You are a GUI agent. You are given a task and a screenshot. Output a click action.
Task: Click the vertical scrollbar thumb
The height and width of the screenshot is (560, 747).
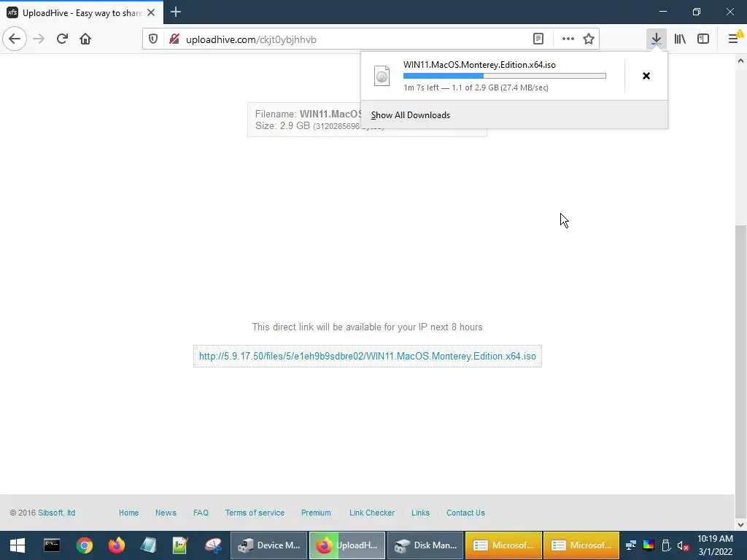tap(741, 371)
